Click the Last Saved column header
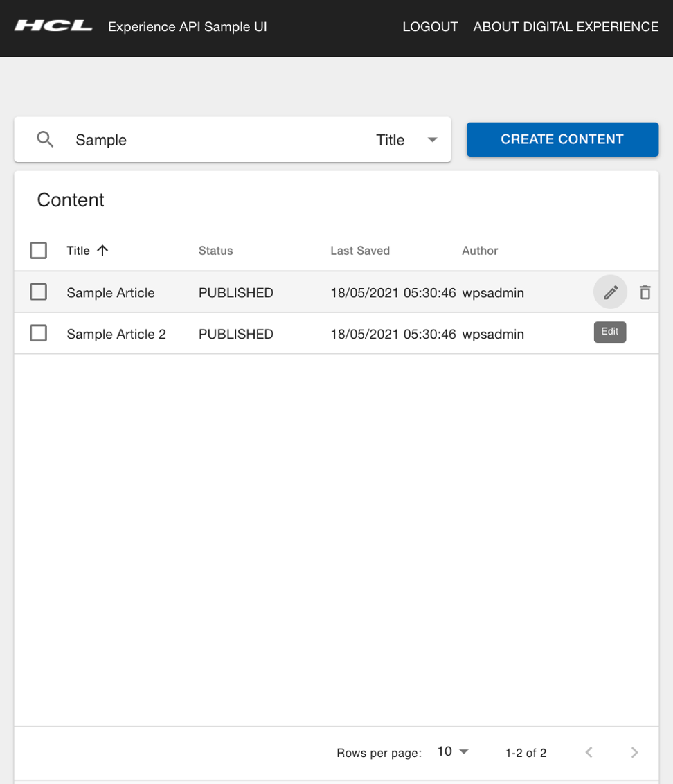673x784 pixels. click(x=360, y=251)
